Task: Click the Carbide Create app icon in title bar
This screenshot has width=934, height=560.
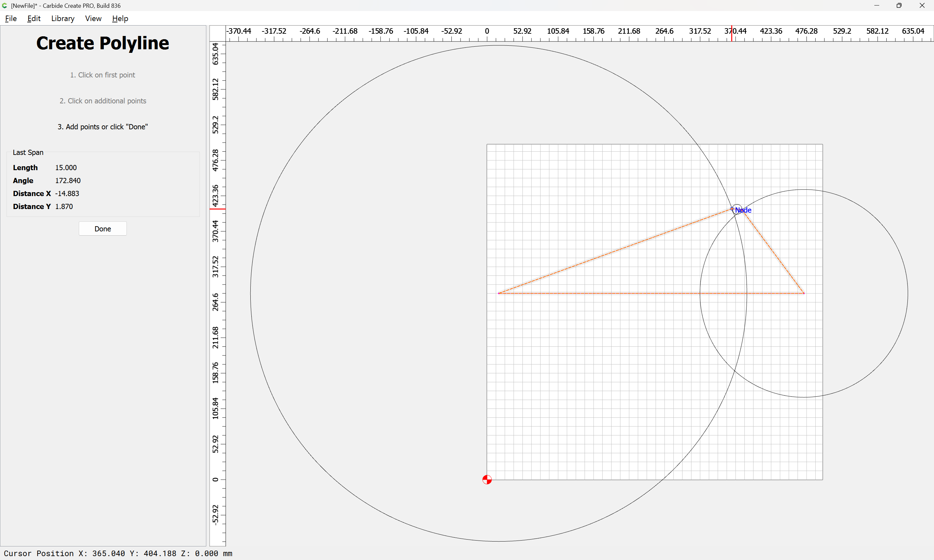Action: pos(5,6)
